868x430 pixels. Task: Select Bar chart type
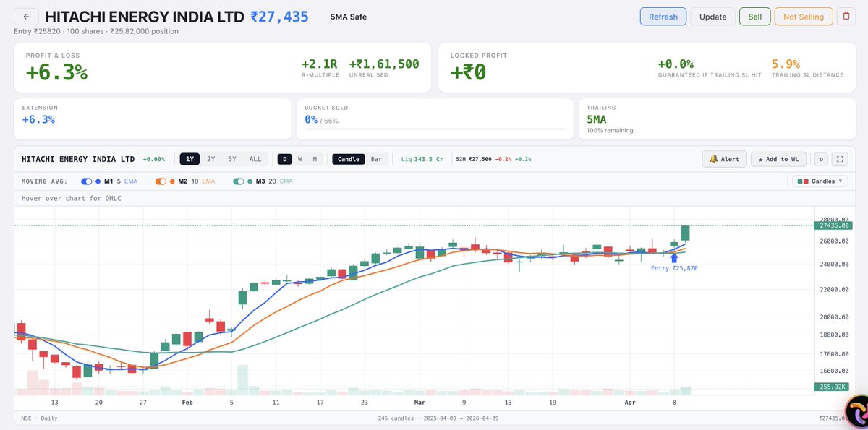376,159
